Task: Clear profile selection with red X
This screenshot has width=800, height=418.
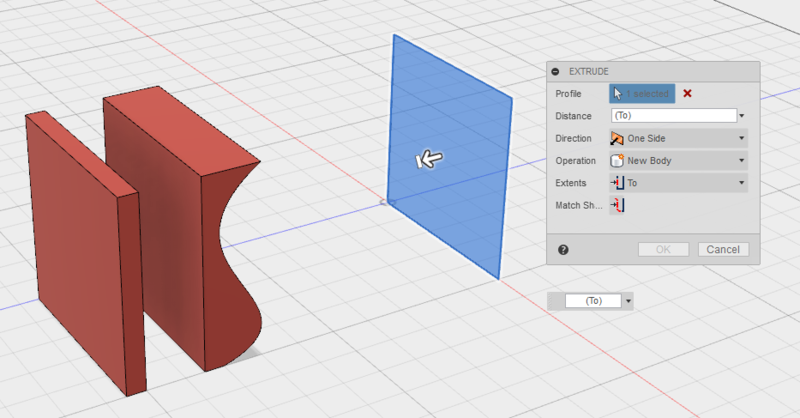Action: 687,93
